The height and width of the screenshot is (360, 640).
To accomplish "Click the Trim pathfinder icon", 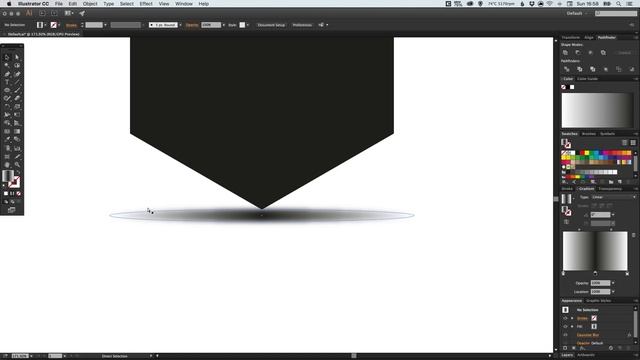I will (580, 69).
